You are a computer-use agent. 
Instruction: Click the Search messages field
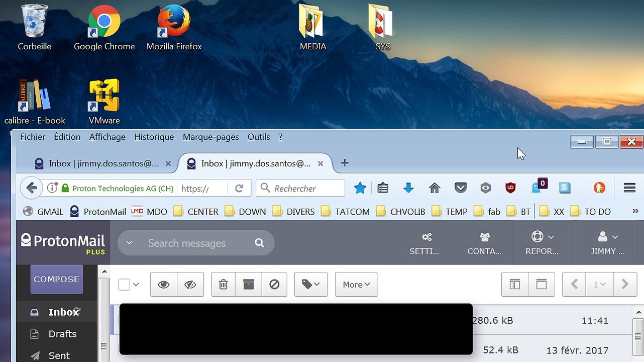click(196, 243)
